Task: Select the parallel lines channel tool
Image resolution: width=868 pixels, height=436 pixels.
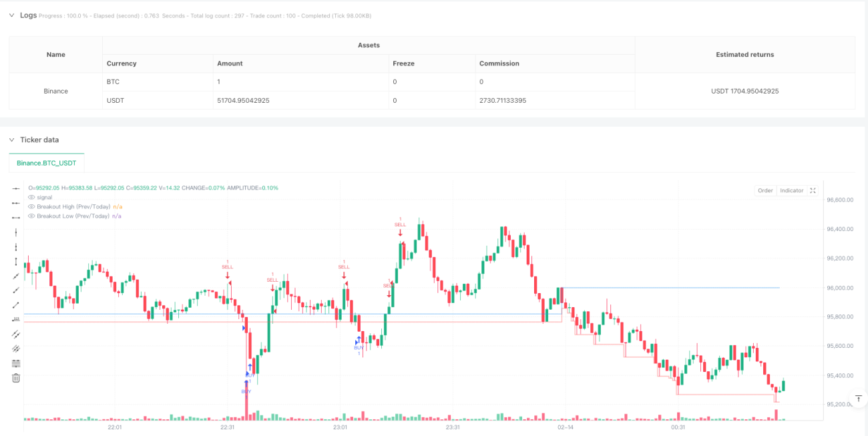Action: 16,334
